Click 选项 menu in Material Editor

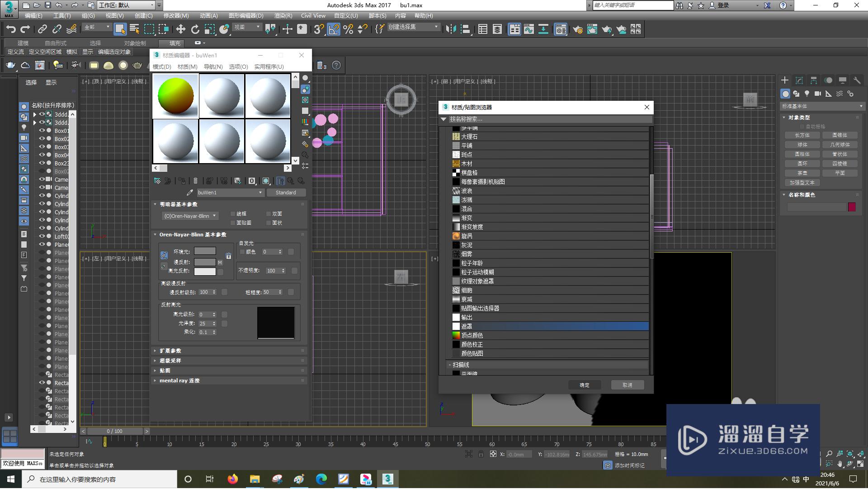click(x=238, y=66)
